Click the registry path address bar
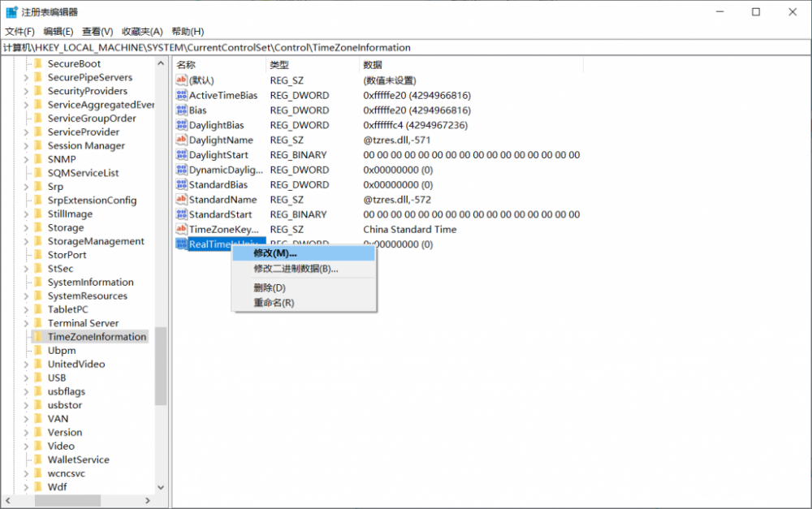This screenshot has height=509, width=812. (406, 48)
